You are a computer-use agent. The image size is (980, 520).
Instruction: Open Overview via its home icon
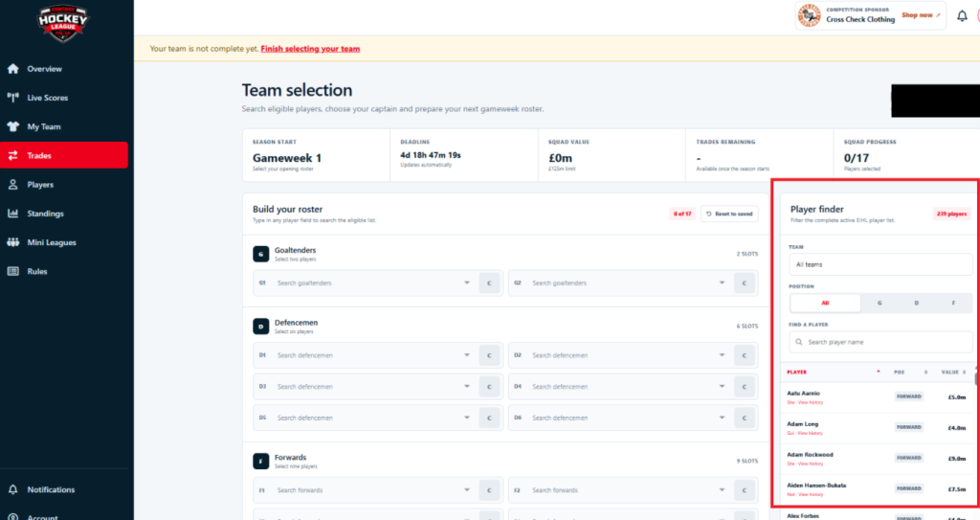click(13, 69)
